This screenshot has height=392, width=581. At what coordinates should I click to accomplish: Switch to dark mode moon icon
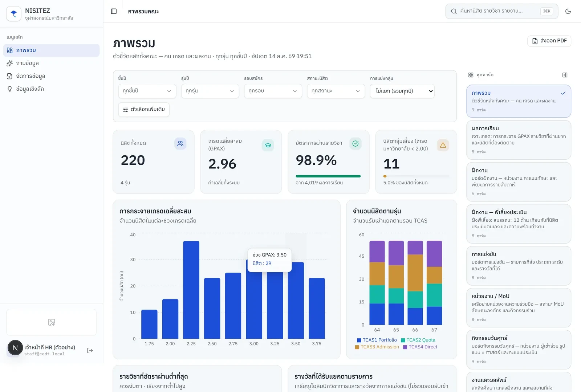click(x=568, y=11)
